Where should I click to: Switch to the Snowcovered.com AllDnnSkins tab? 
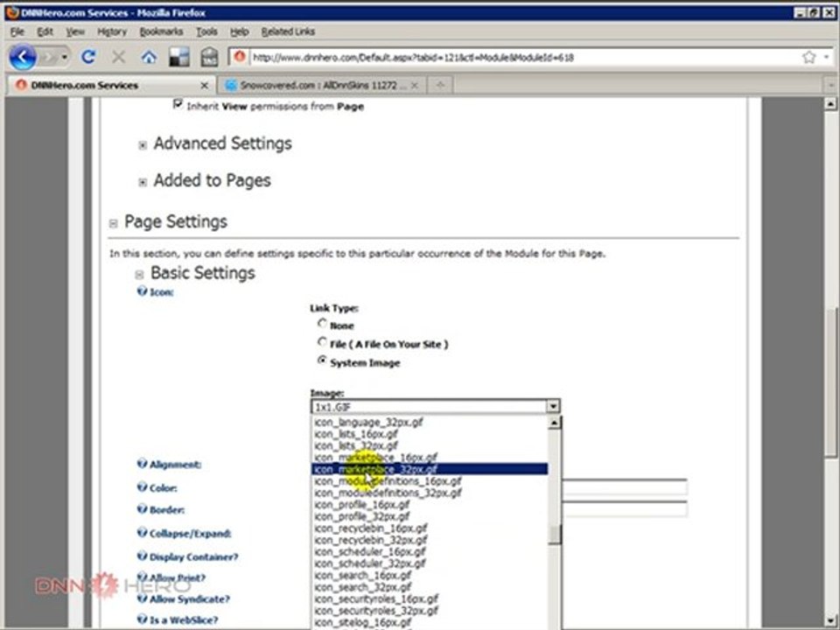pos(323,85)
